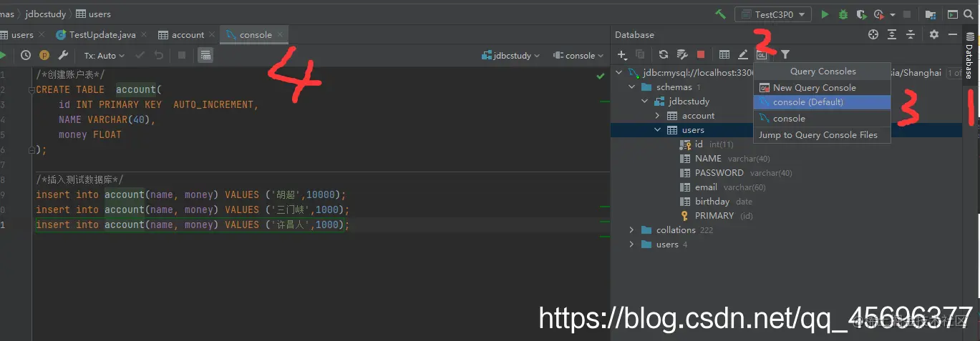Open Database panel settings gear
Screen dimensions: 980x341
(x=933, y=34)
